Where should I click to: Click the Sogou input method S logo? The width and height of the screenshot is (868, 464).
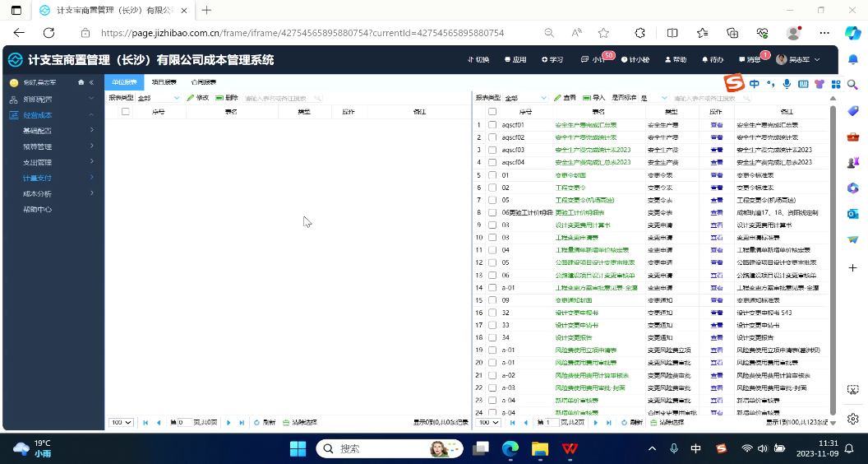[x=735, y=84]
